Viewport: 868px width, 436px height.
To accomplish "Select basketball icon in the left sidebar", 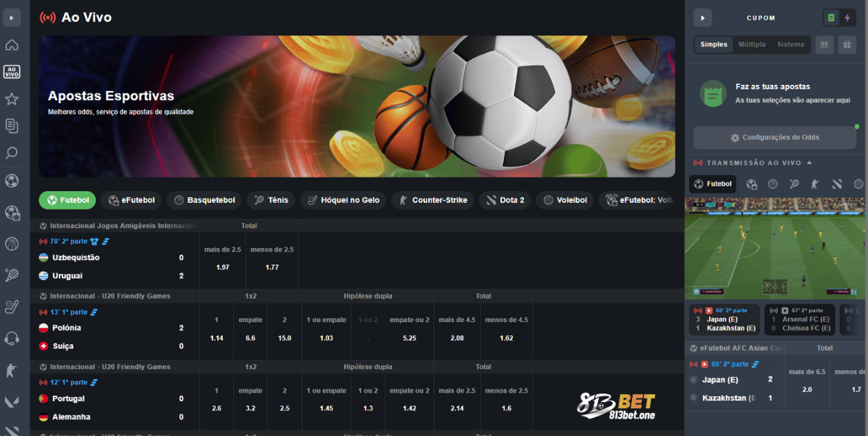I will click(11, 243).
